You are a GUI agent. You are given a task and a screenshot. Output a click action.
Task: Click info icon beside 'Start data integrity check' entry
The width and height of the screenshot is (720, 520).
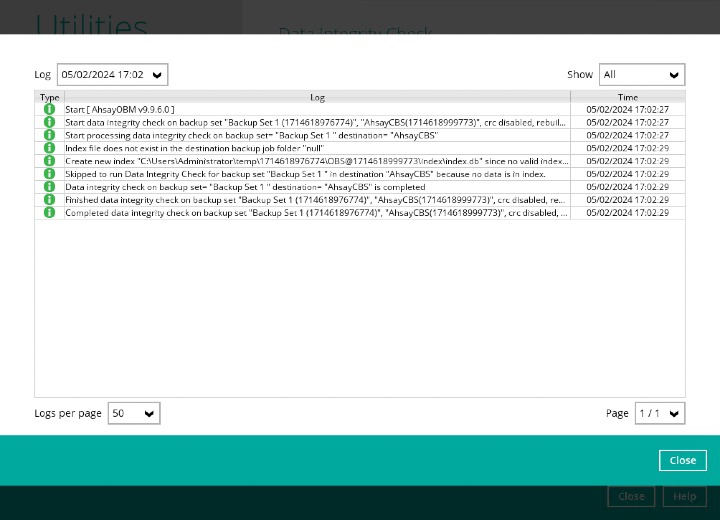pyautogui.click(x=49, y=122)
